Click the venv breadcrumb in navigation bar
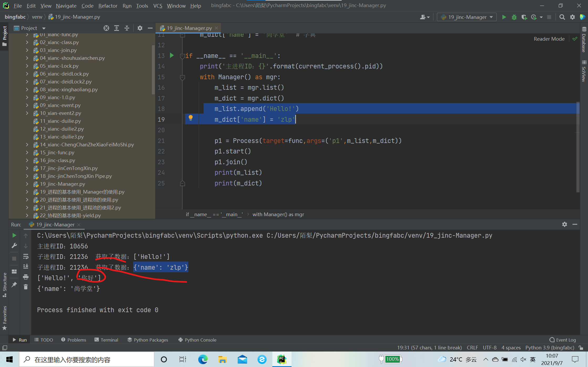Image resolution: width=588 pixels, height=367 pixels. [x=37, y=17]
